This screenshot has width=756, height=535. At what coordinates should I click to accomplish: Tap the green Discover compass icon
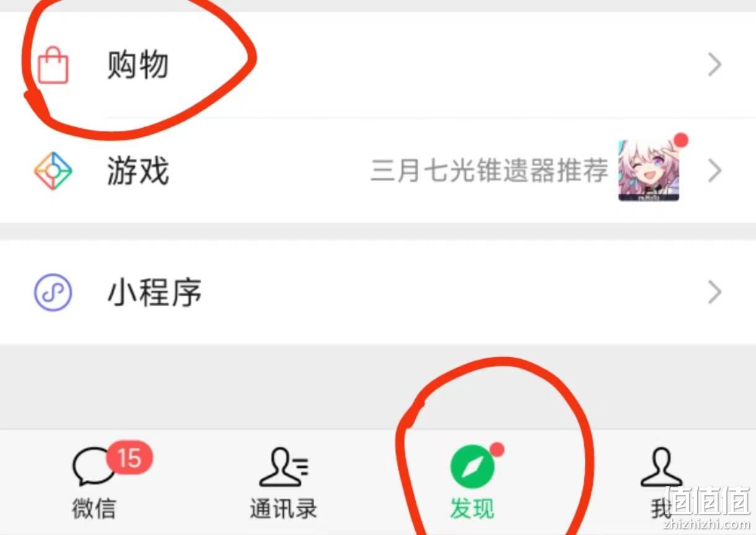click(x=472, y=467)
